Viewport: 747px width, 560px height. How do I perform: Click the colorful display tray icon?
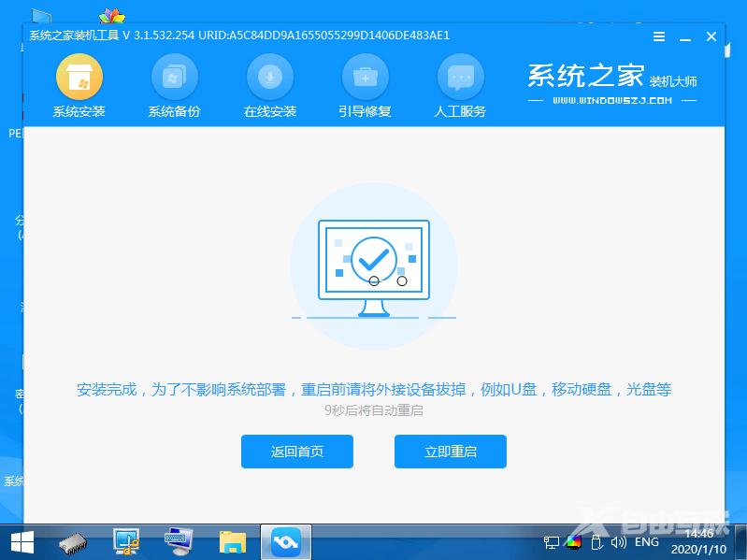pyautogui.click(x=574, y=542)
